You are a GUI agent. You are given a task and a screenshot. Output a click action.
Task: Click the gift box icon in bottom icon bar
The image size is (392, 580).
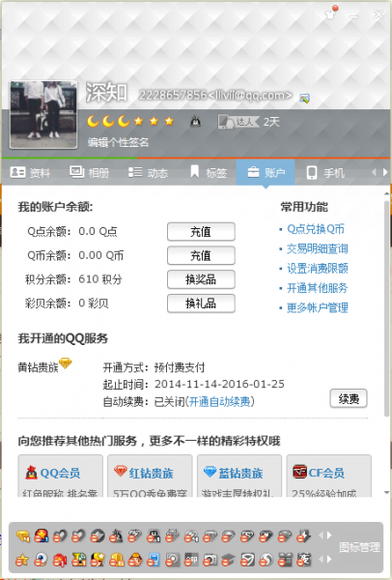click(285, 560)
